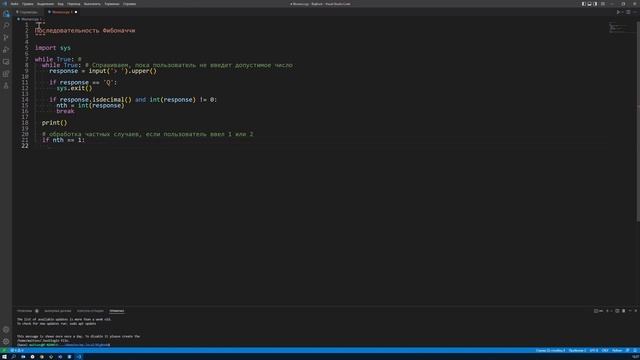
Task: Open the Testing flask view
Action: click(x=6, y=86)
